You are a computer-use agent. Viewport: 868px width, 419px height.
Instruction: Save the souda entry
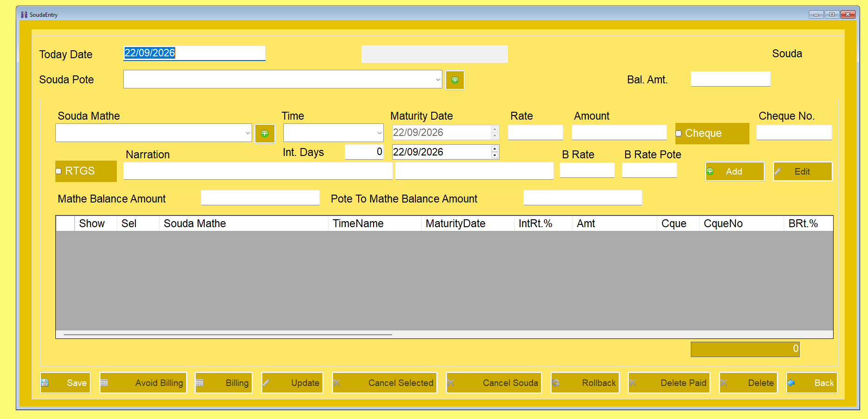(x=65, y=383)
